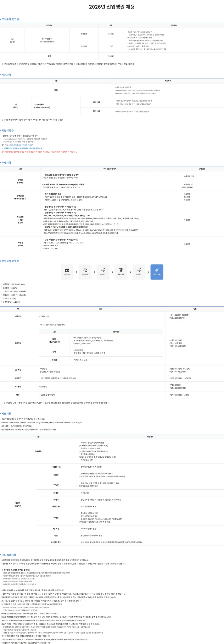Click the 직무내용 column header

click(174, 26)
